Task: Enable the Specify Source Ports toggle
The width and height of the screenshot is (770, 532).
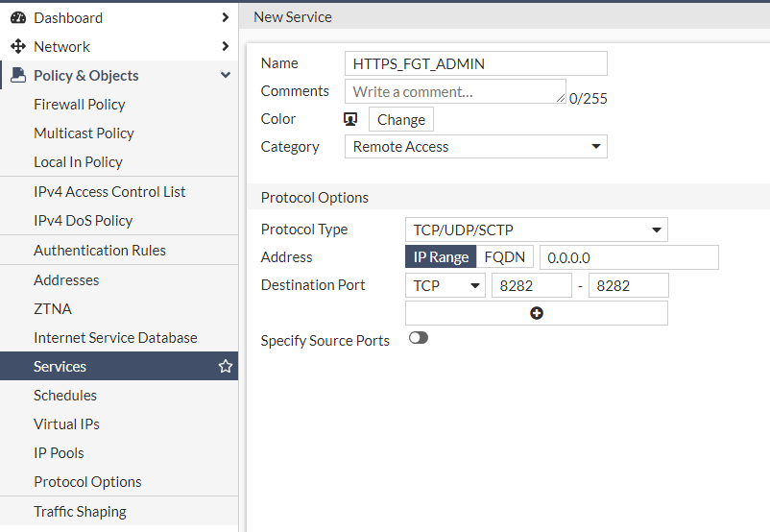Action: point(419,338)
